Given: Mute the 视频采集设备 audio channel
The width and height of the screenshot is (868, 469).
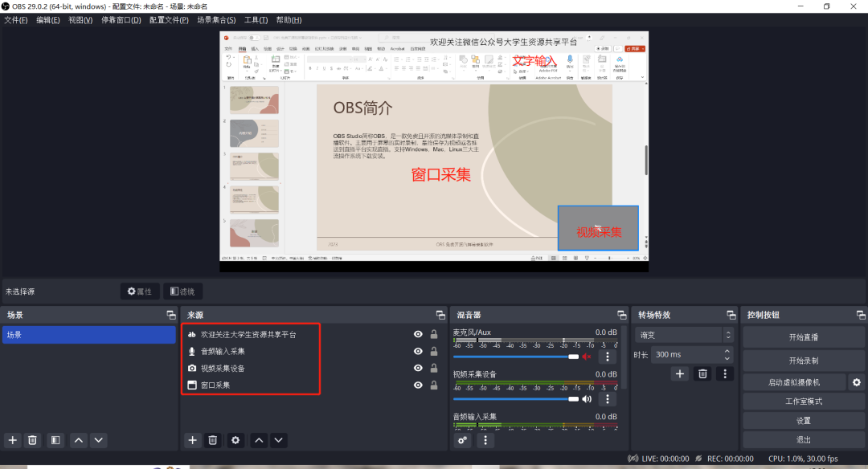Looking at the screenshot, I should coord(587,399).
